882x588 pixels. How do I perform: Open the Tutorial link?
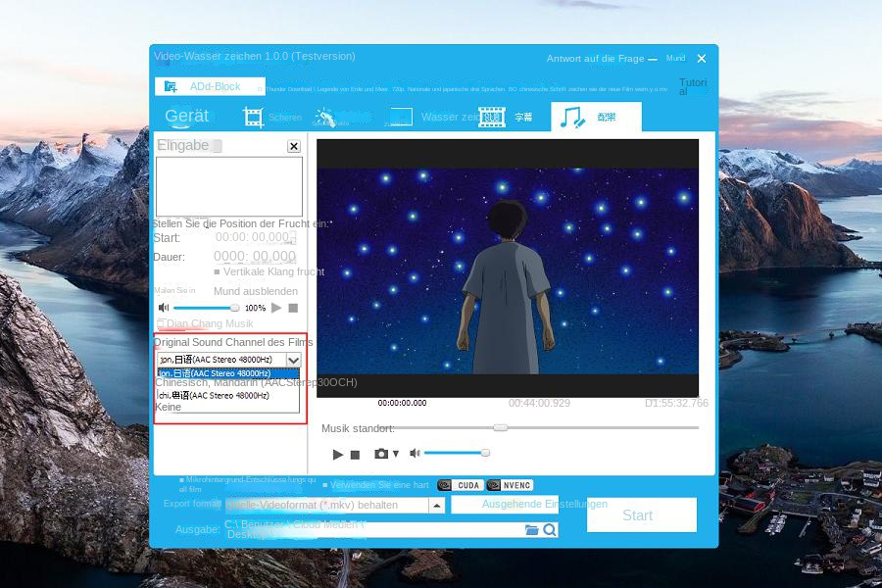pos(693,86)
